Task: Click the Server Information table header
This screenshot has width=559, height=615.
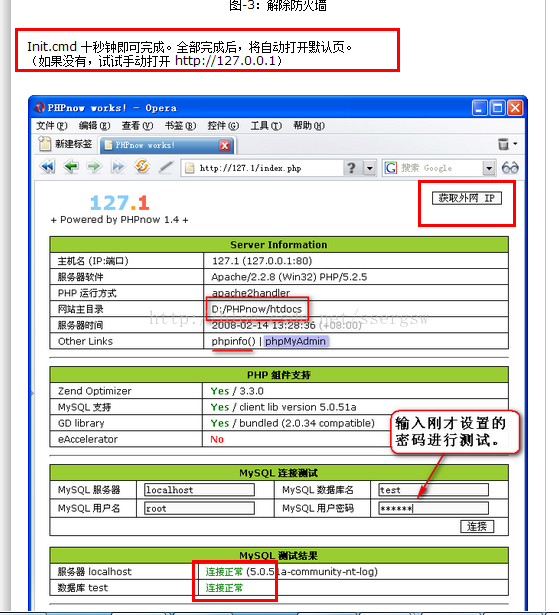Action: click(x=279, y=245)
